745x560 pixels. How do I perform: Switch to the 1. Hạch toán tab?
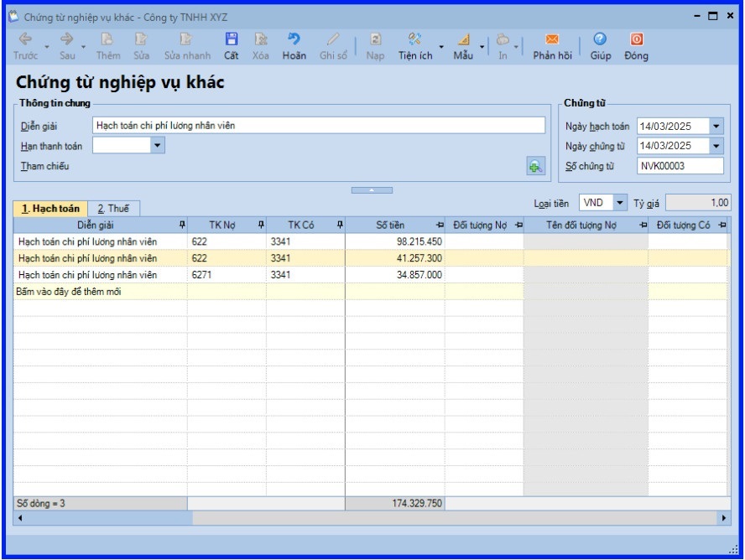pos(50,209)
